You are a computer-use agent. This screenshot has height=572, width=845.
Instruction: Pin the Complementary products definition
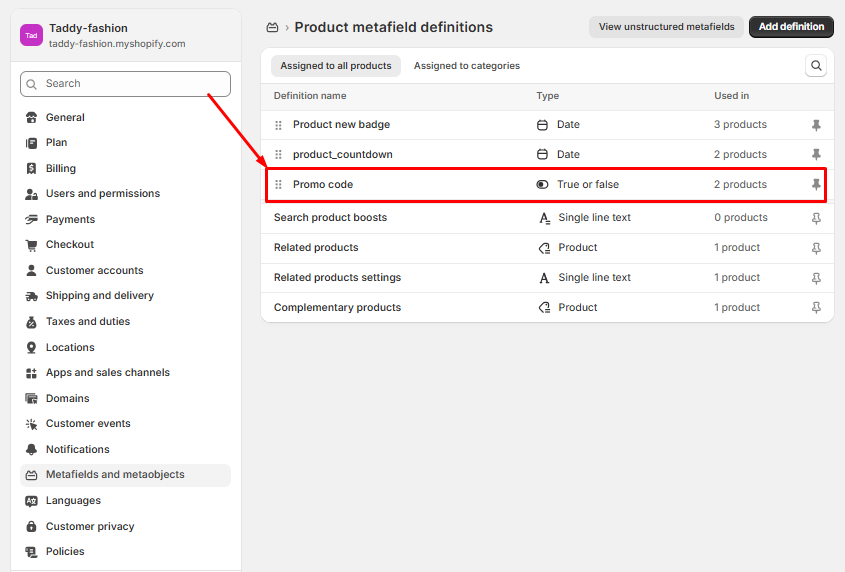point(816,308)
